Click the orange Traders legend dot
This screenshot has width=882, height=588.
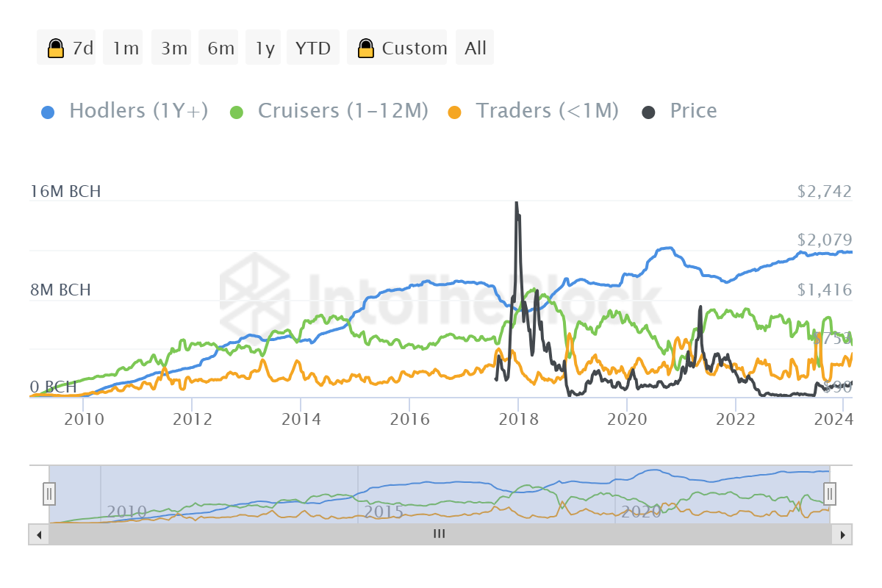(x=455, y=112)
